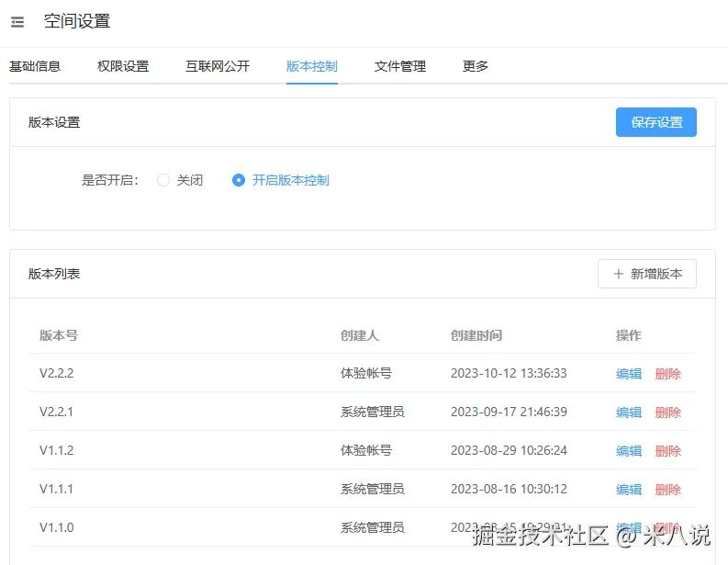Click the 创建时间 column header
This screenshot has height=565, width=728.
476,335
